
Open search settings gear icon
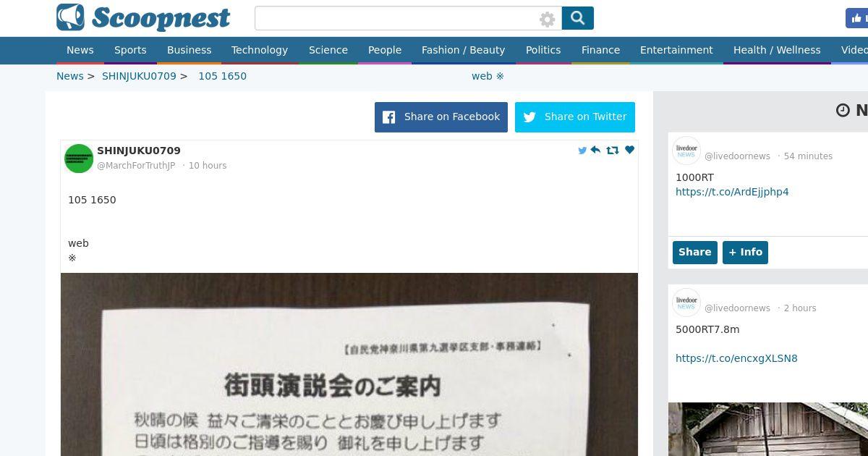[x=548, y=20]
